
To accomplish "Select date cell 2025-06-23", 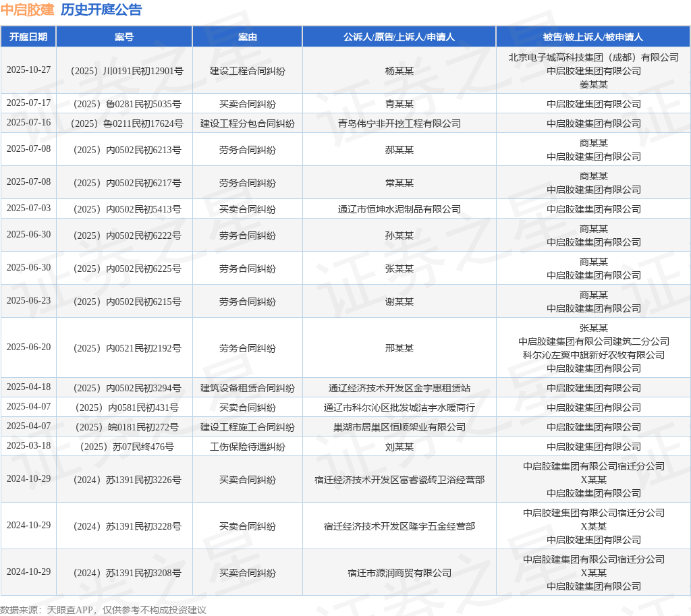I will pos(28,300).
